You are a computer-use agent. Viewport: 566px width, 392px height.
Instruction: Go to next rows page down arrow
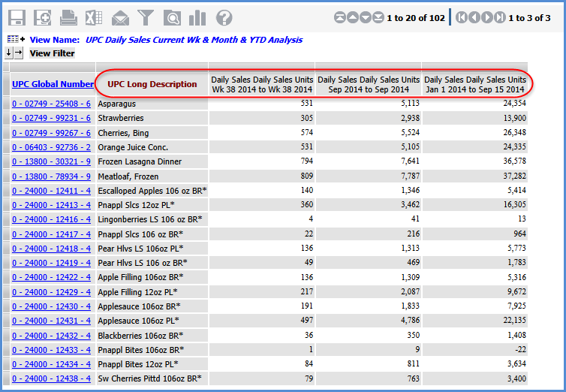click(366, 18)
